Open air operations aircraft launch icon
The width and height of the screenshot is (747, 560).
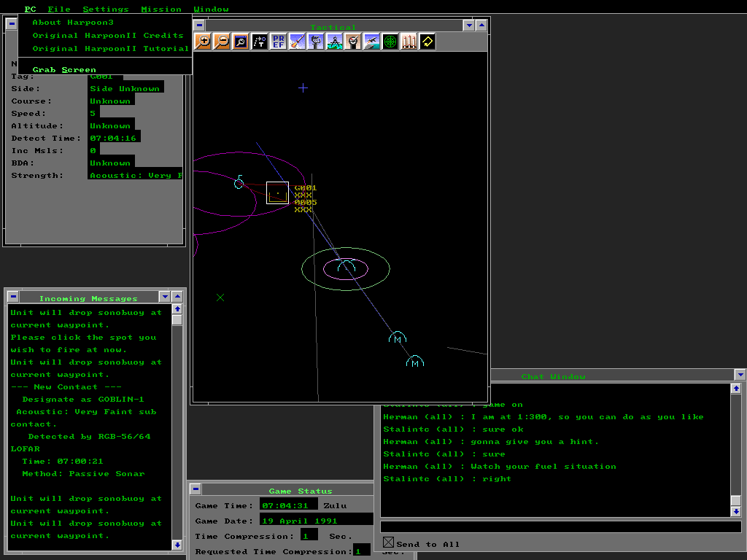371,42
